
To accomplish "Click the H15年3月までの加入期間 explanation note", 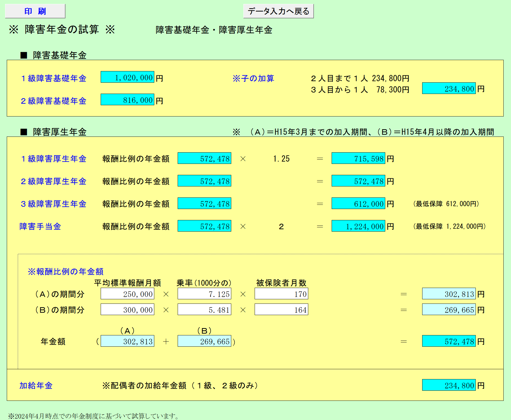I will (x=364, y=132).
